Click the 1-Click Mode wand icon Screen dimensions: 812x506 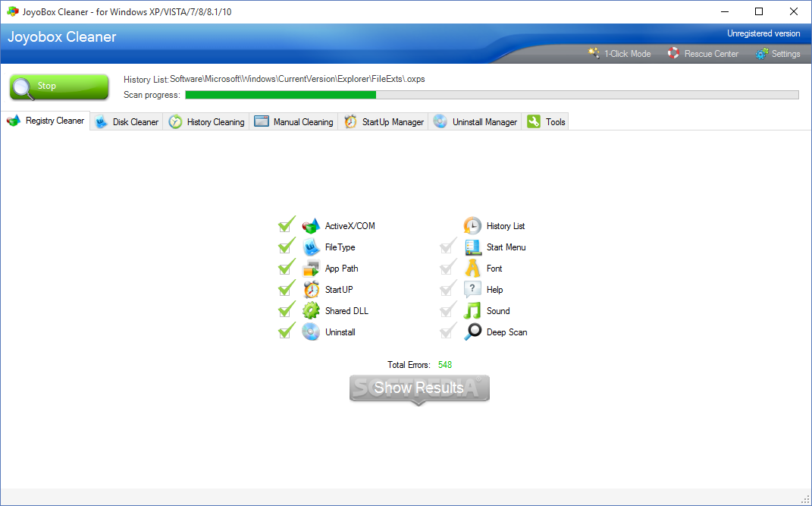pyautogui.click(x=594, y=53)
